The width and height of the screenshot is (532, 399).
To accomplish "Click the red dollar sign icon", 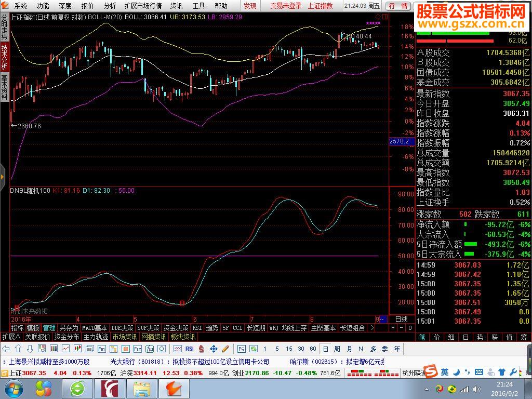I will point(202,349).
